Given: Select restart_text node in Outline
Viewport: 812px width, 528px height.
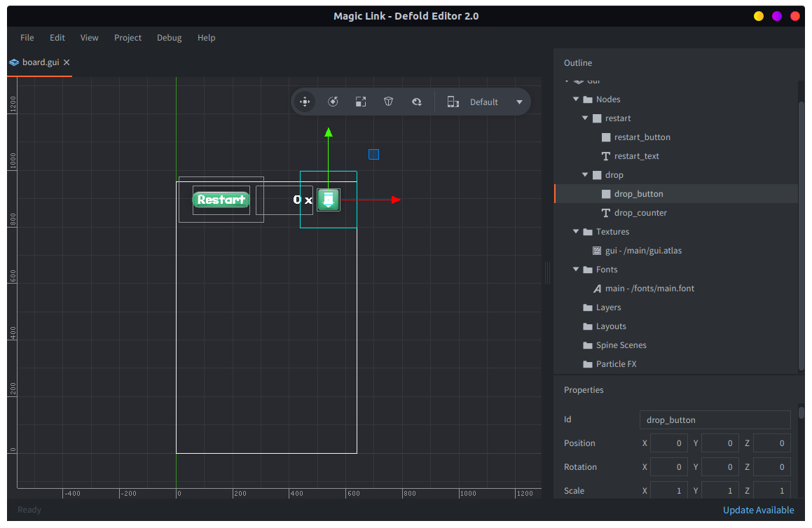Looking at the screenshot, I should click(x=636, y=156).
